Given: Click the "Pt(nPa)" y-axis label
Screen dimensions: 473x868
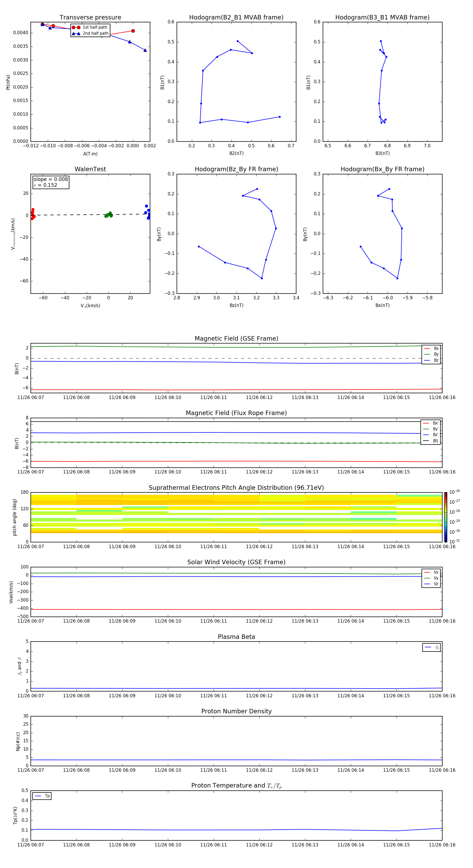Looking at the screenshot, I should point(8,82).
